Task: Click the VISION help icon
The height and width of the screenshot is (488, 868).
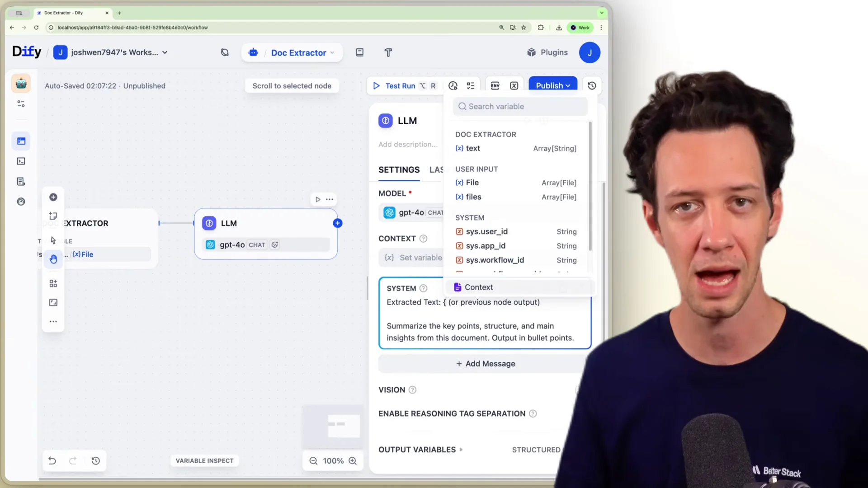Action: (412, 390)
